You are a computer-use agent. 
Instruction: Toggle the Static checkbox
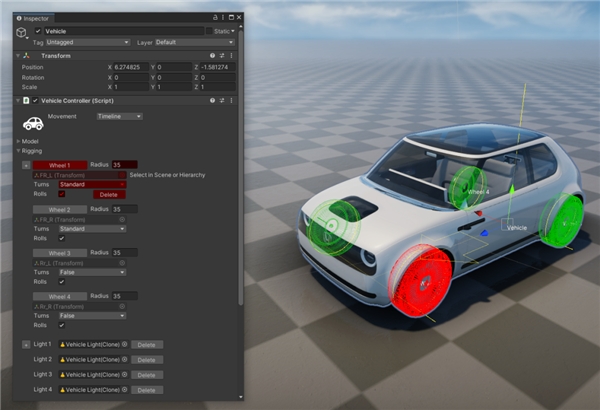click(x=209, y=31)
